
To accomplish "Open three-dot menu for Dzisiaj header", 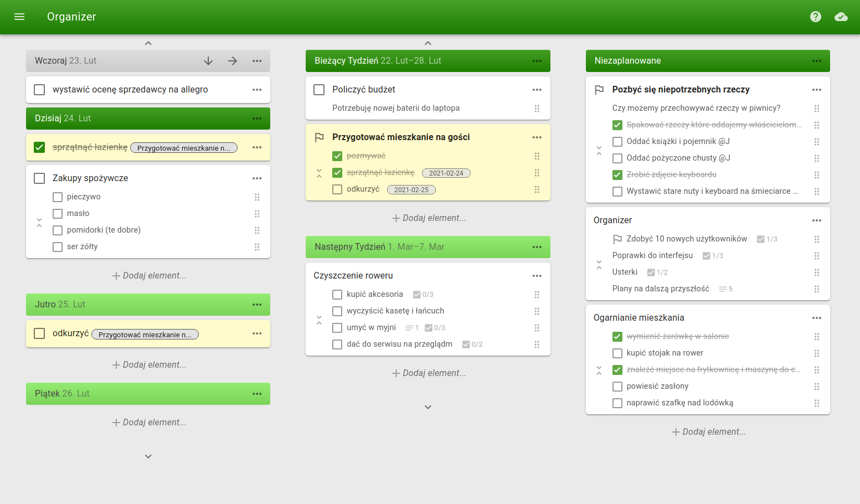I will point(257,119).
